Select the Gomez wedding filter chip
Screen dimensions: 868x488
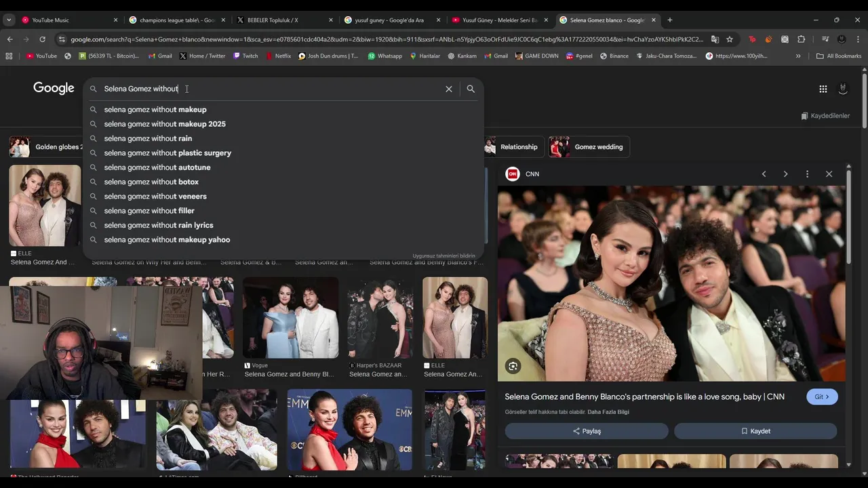589,147
